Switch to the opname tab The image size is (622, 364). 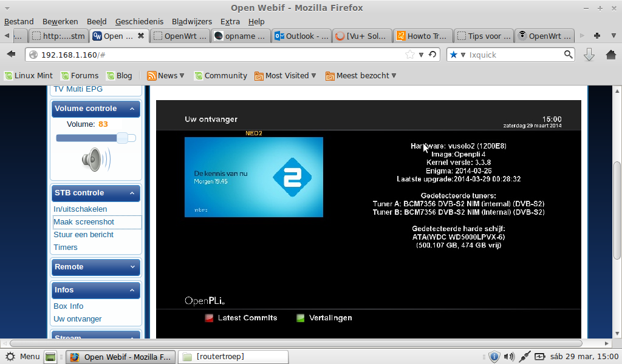(241, 36)
